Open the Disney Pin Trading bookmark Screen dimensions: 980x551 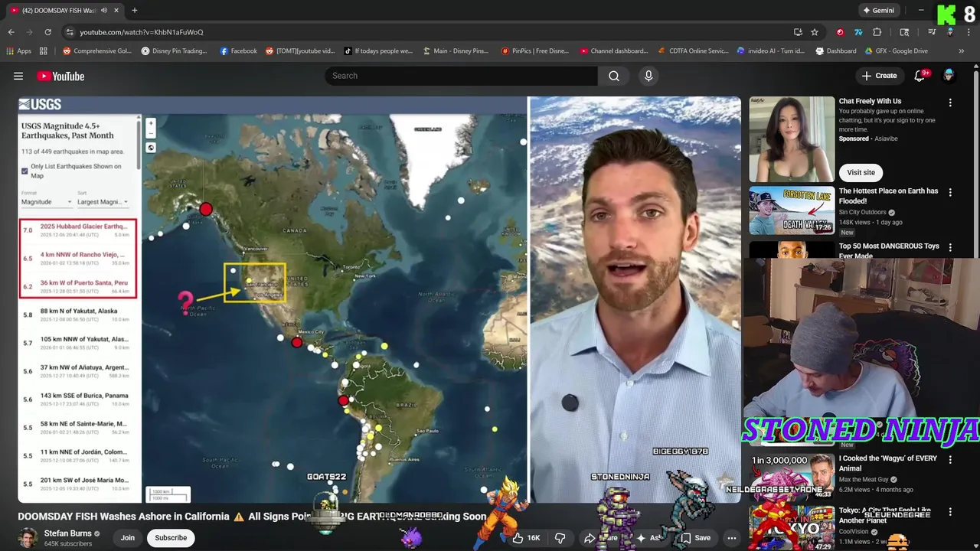tap(174, 51)
